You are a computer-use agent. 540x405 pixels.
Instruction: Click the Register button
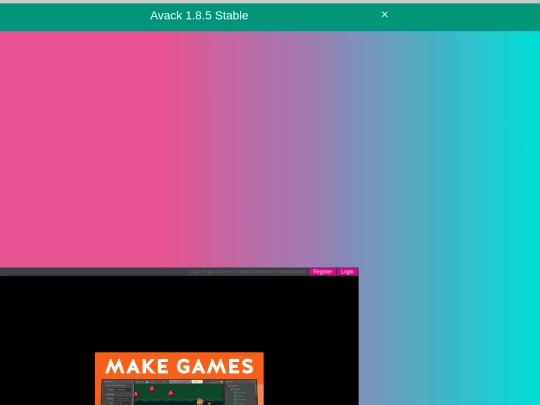click(322, 272)
